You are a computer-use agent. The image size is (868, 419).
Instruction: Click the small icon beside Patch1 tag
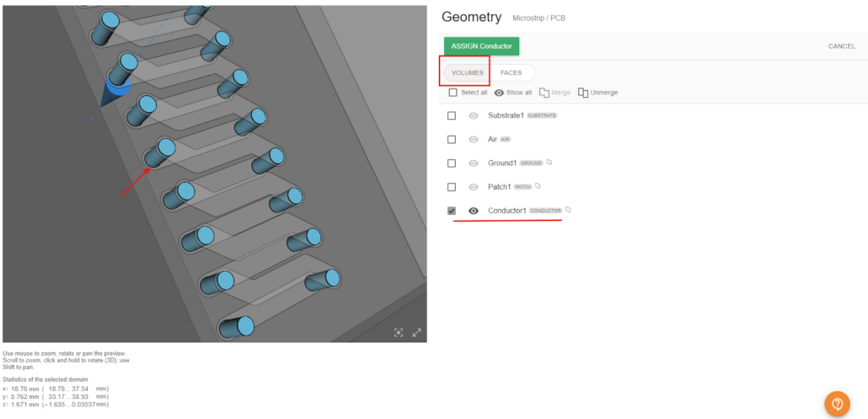538,186
